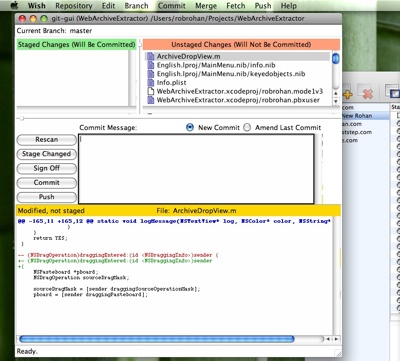This screenshot has height=361, width=400.
Task: Click into the Commit Message text box
Action: pyautogui.click(x=196, y=169)
